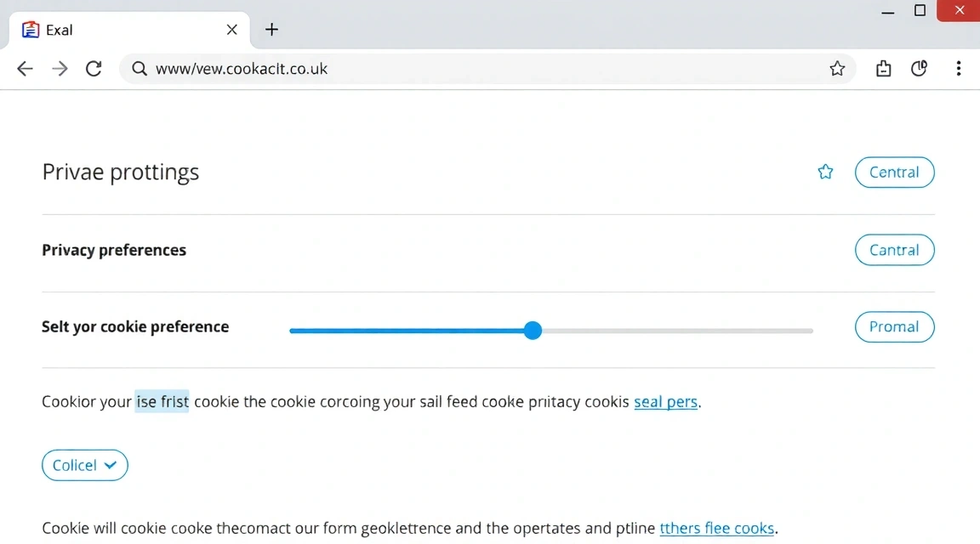This screenshot has width=980, height=544.
Task: Open the extensions icon in the toolbar
Action: pyautogui.click(x=884, y=69)
